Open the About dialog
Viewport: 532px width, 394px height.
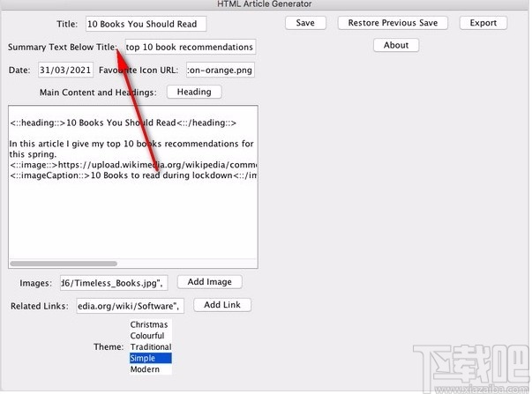click(x=396, y=45)
